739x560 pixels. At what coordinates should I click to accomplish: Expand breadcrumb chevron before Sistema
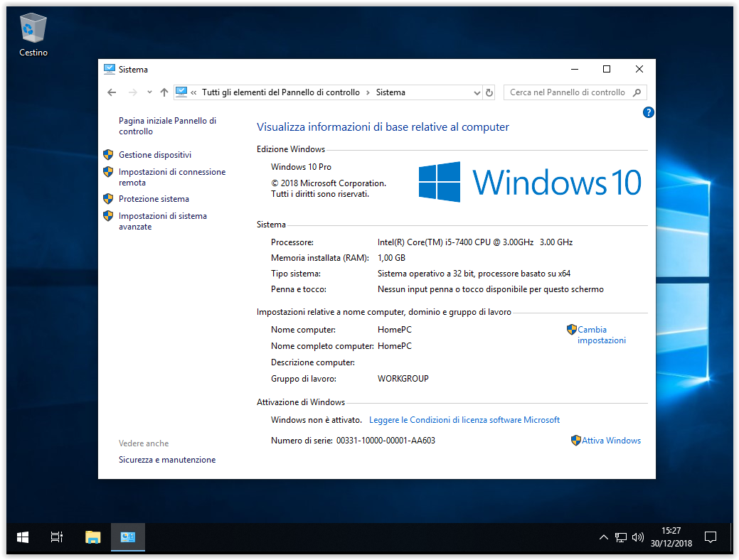(x=368, y=93)
